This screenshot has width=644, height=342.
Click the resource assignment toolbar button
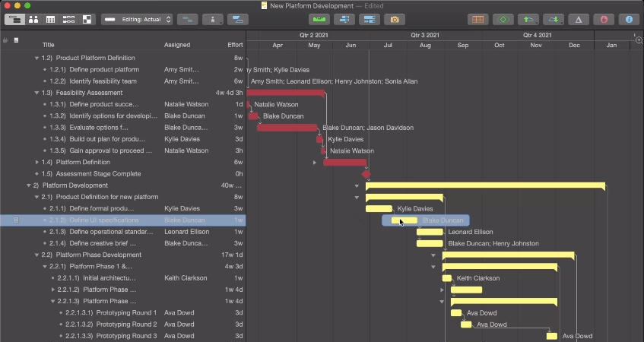click(x=213, y=19)
